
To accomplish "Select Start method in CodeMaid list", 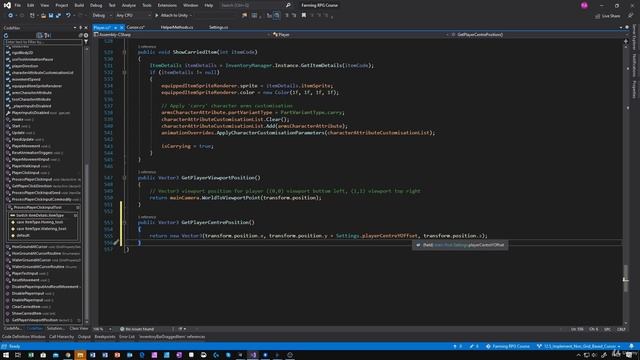I will [16, 126].
